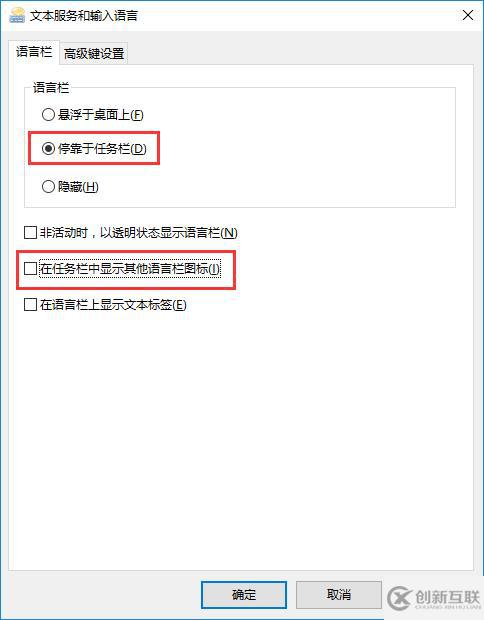Click the 语言栏 group box label
Viewport: 484px width, 620px height.
point(51,87)
